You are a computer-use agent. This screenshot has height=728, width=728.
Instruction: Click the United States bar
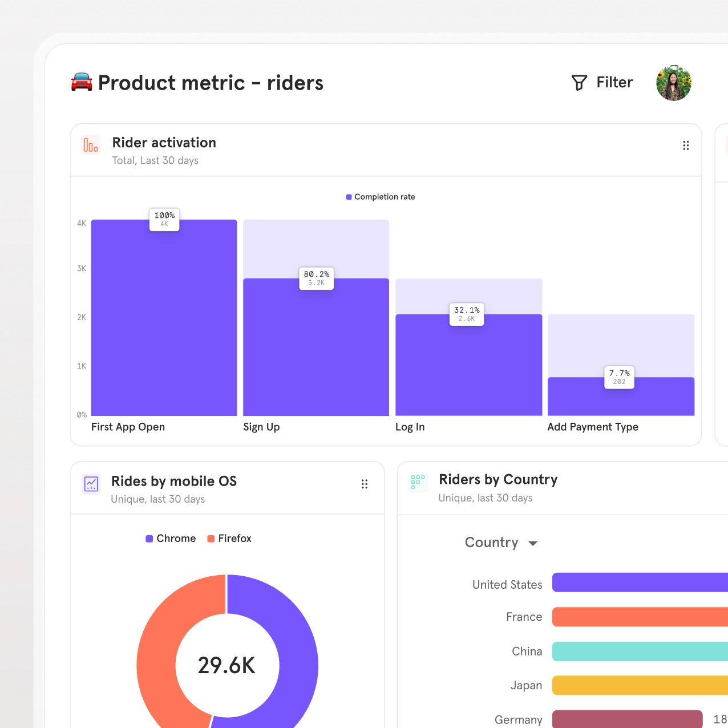[x=640, y=583]
